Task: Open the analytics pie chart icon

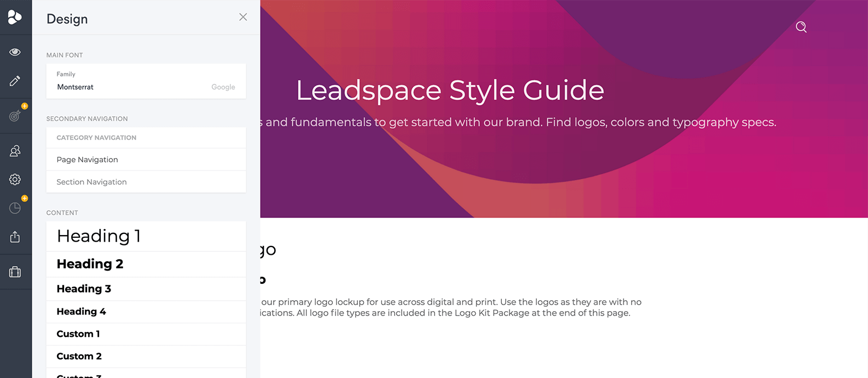Action: click(x=15, y=208)
